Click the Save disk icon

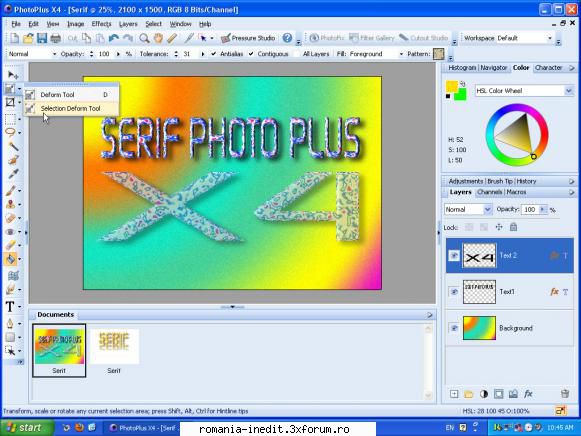[x=42, y=38]
